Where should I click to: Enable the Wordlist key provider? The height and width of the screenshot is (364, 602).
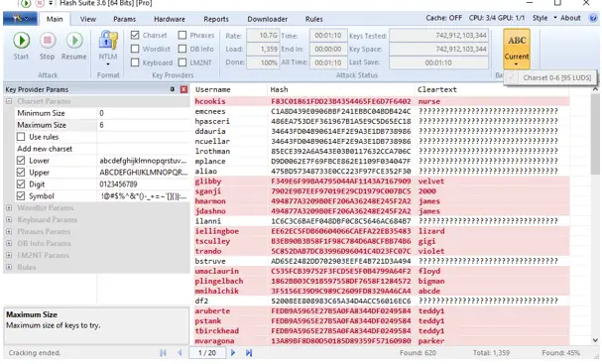coord(135,49)
